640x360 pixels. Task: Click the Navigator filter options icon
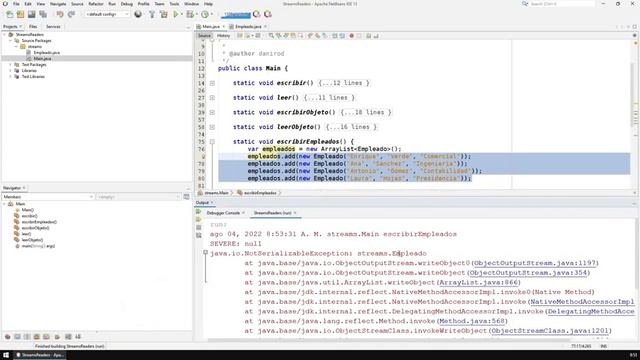[187, 197]
